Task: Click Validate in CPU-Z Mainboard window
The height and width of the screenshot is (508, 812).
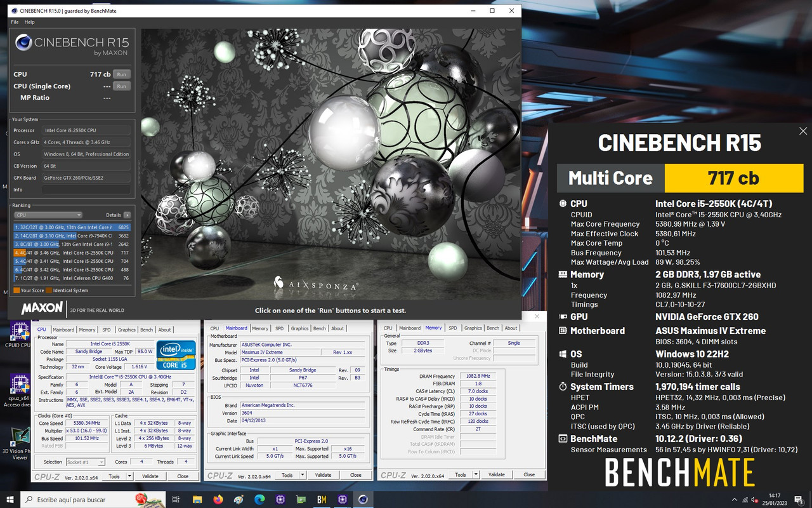Action: (x=324, y=475)
